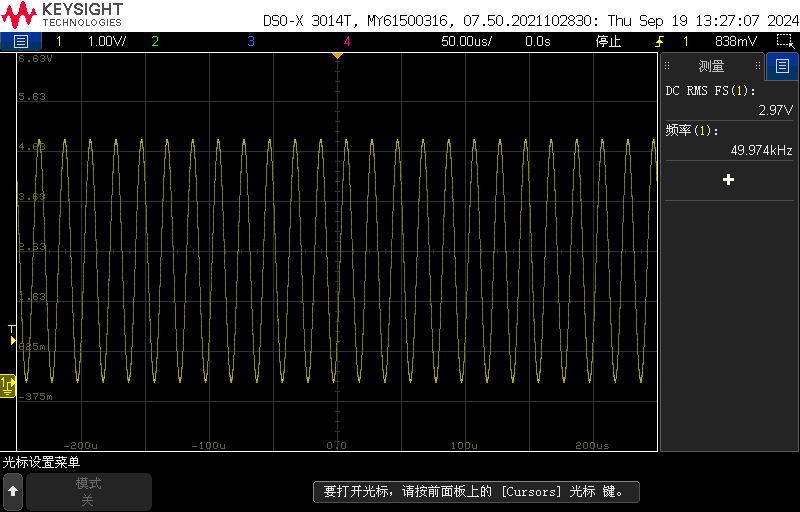Image resolution: width=800 pixels, height=512 pixels.
Task: Click the 光标设置菜单 menu title
Action: pyautogui.click(x=41, y=463)
